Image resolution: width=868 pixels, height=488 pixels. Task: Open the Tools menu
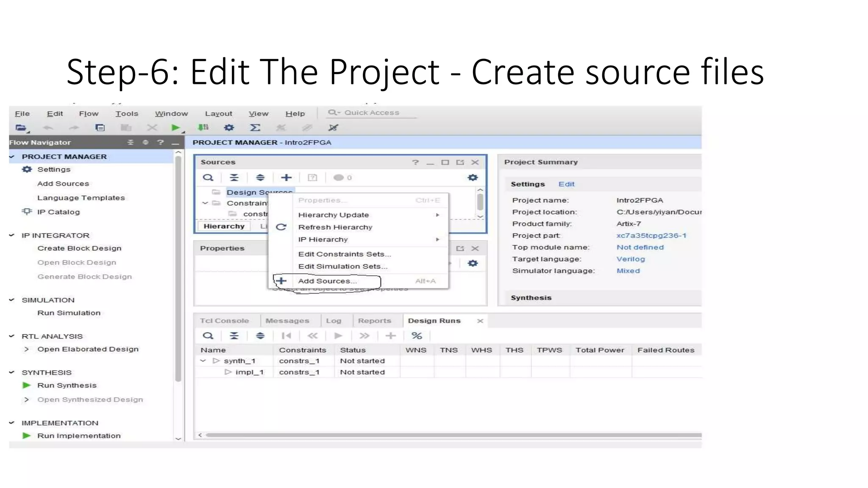coord(127,114)
